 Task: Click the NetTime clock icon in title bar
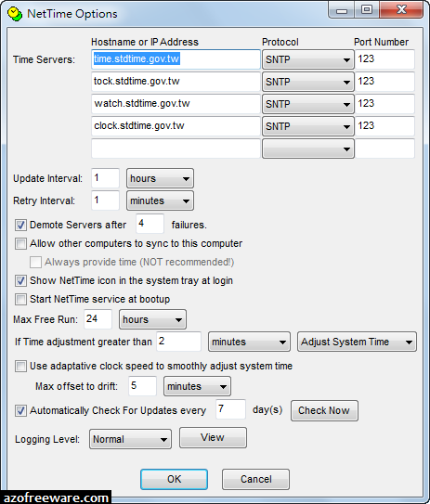pos(15,14)
